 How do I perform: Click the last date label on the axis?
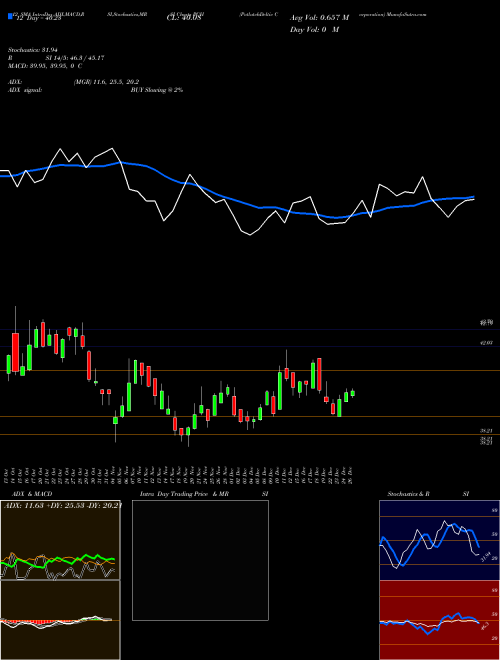tap(350, 476)
